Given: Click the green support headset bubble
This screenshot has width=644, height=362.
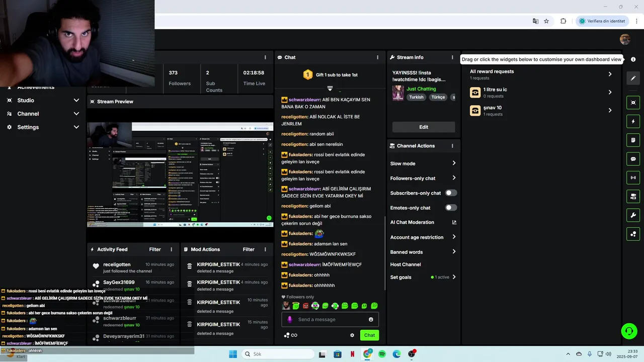Looking at the screenshot, I should point(629,331).
